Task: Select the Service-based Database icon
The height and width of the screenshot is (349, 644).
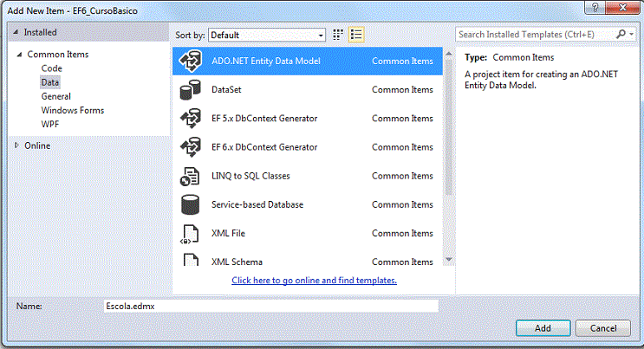Action: click(x=190, y=204)
